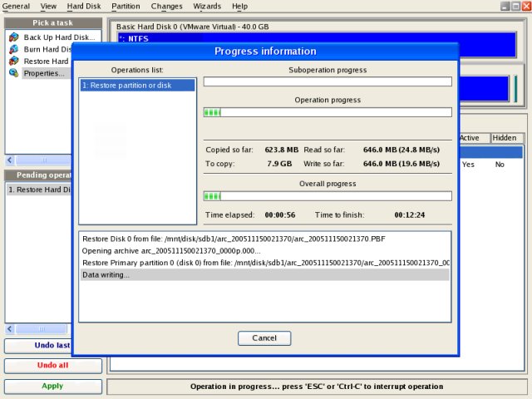532x399 pixels.
Task: Click Pick a task horizontal scrollbar thumb
Action: [43, 160]
